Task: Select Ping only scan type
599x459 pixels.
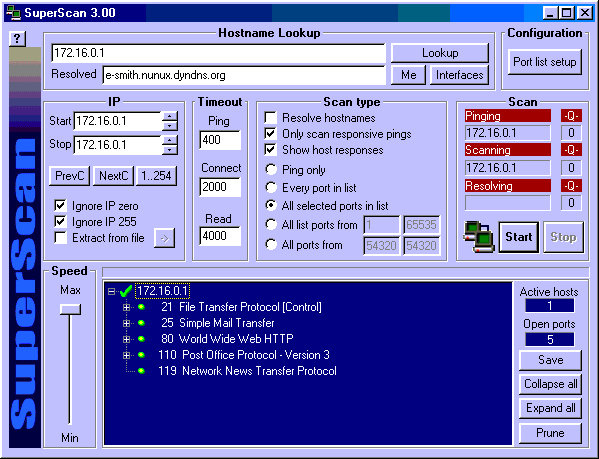Action: 271,169
